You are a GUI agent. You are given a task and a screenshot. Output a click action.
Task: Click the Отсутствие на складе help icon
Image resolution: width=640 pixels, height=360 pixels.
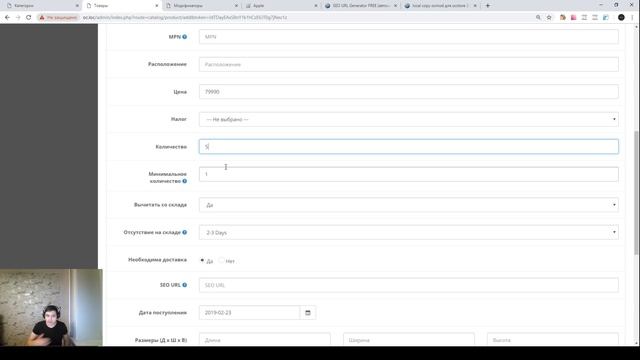point(184,232)
